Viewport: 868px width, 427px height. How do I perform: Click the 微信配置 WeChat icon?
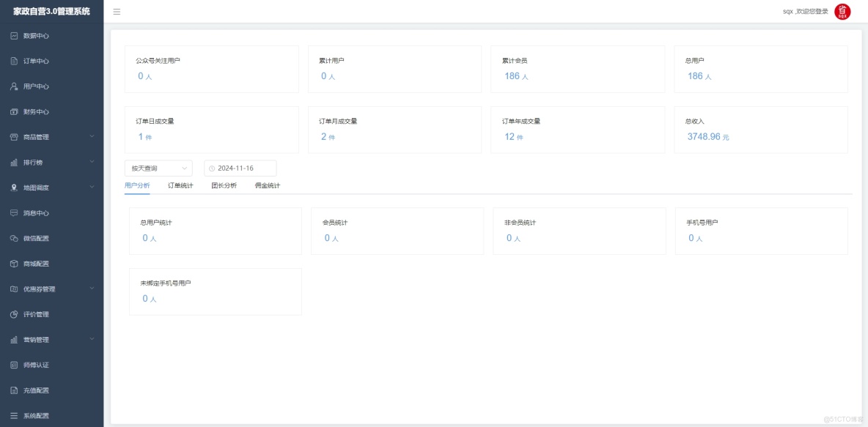[15, 238]
